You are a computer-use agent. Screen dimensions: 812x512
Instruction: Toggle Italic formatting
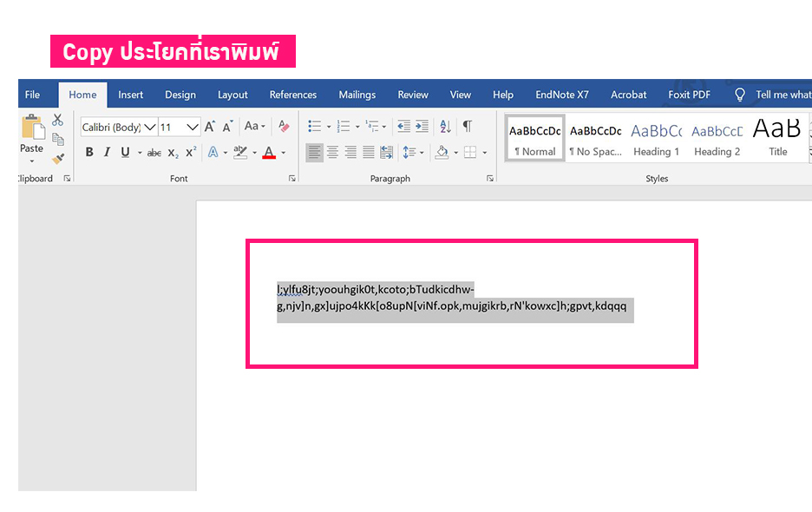click(x=107, y=153)
